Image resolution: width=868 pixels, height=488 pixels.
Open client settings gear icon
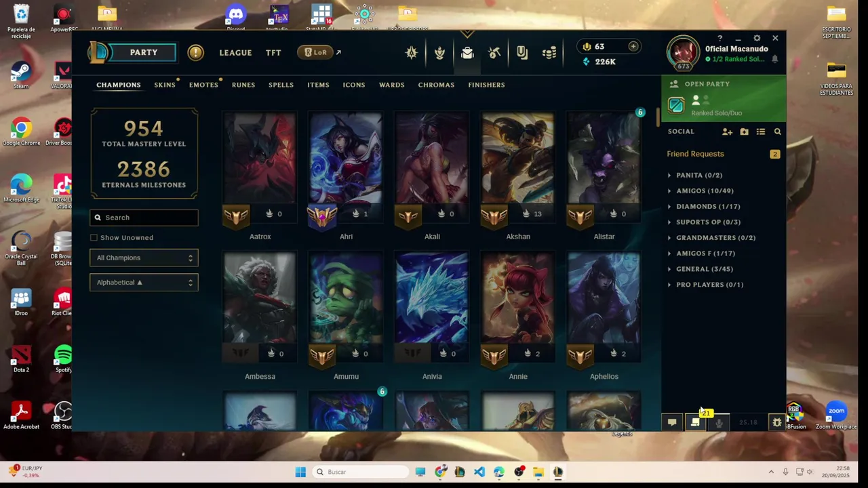(x=757, y=39)
